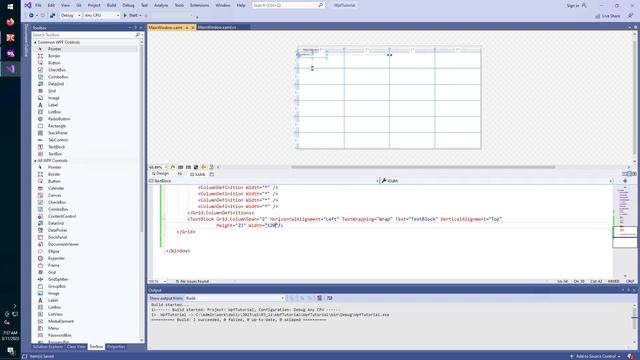Swap Design and XAML panes
This screenshot has width=640, height=360.
point(180,174)
